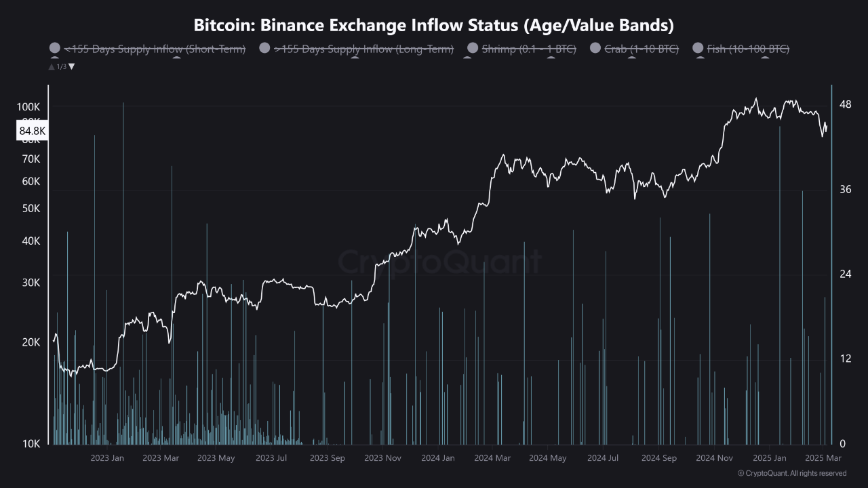Toggle the '>155 Days Supply Inflow (Long-Term)' series label
Image resolution: width=868 pixels, height=488 pixels.
point(363,49)
